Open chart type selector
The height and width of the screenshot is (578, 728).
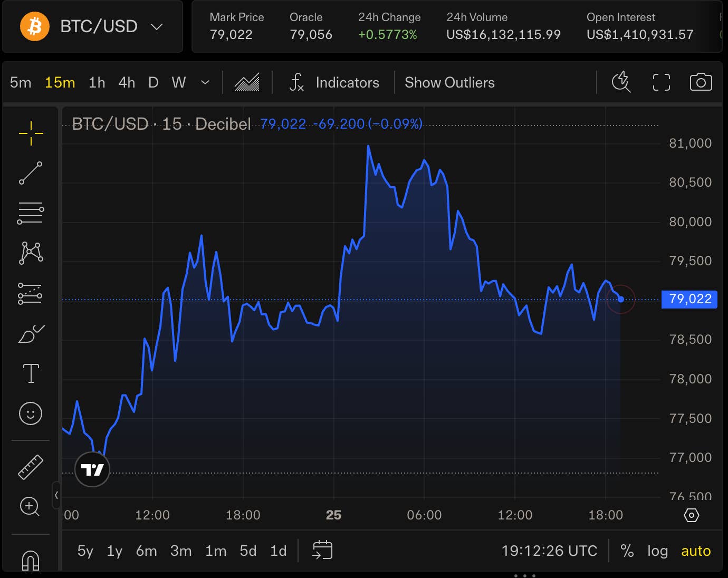coord(247,82)
